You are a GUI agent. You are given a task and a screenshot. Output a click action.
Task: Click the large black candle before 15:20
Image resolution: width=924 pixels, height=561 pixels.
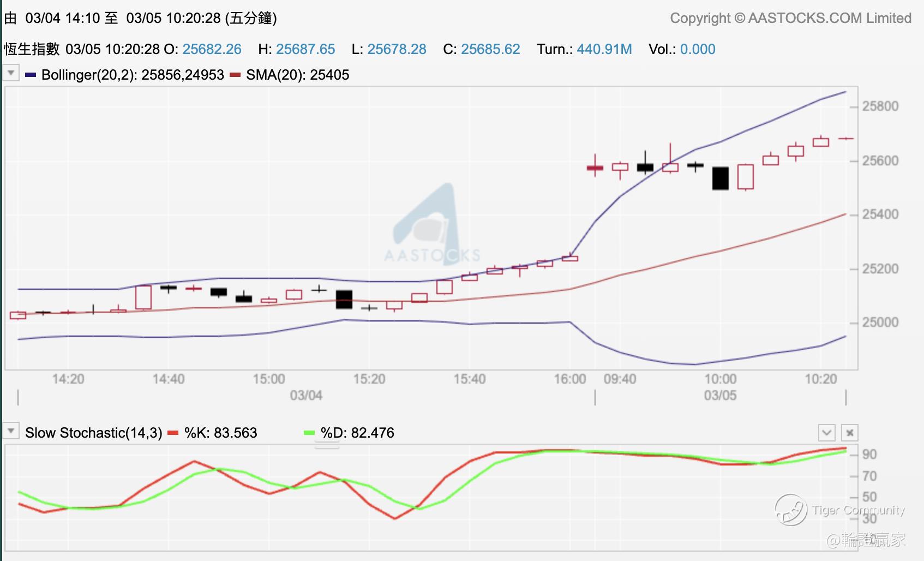(x=344, y=300)
